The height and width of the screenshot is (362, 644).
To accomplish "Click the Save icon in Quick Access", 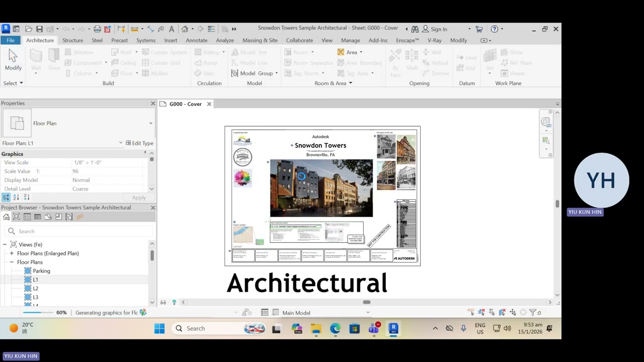I will (x=39, y=29).
